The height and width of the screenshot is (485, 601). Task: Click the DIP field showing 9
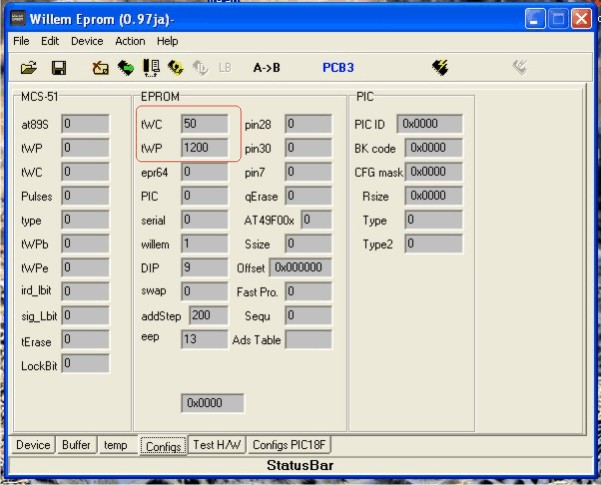pyautogui.click(x=204, y=267)
